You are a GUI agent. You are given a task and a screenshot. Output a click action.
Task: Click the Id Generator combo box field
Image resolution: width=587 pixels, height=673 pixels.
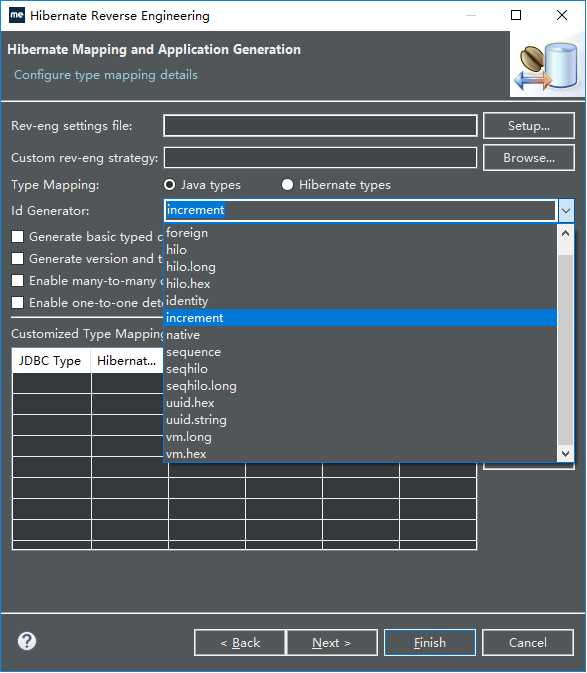click(x=360, y=210)
